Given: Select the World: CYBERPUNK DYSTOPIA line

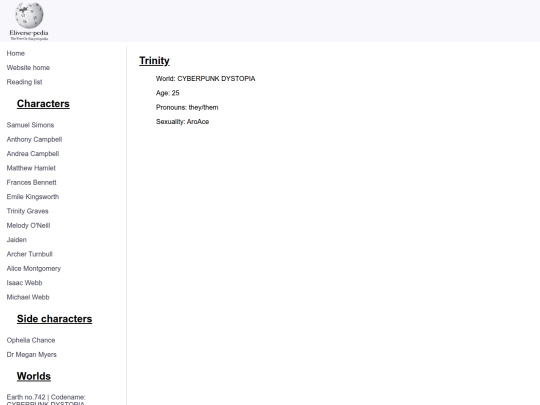Looking at the screenshot, I should click(206, 79).
